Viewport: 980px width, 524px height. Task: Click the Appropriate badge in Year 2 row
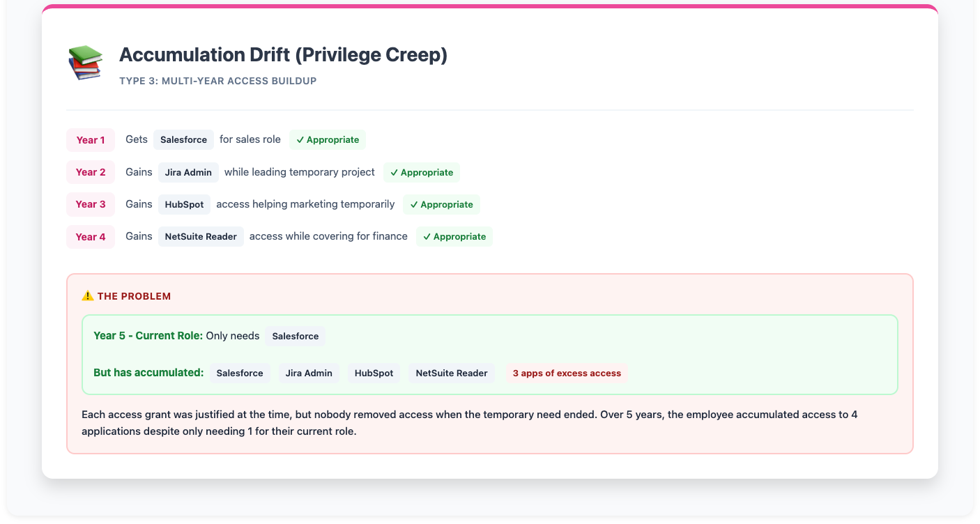pos(422,172)
